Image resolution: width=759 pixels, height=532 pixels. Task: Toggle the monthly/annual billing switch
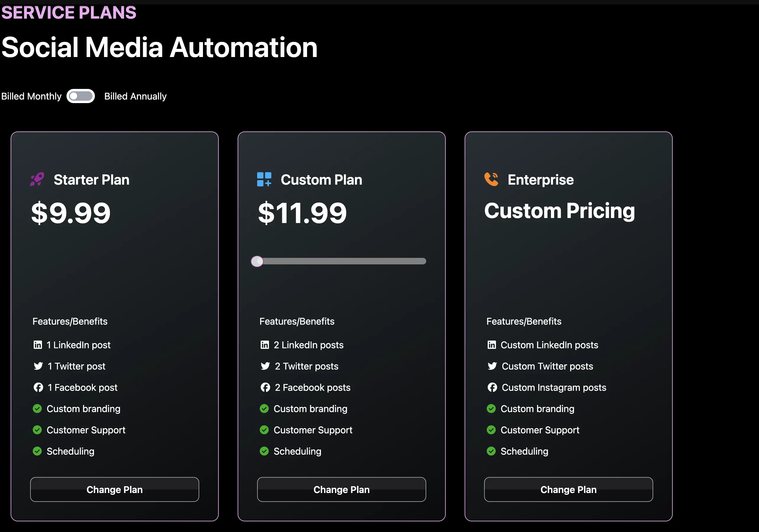pos(81,96)
